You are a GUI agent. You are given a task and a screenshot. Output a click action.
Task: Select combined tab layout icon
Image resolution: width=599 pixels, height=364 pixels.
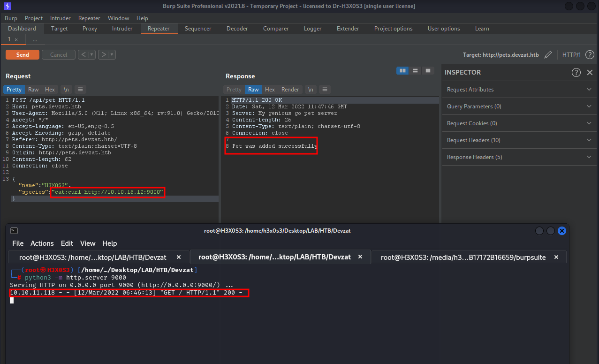coord(428,71)
